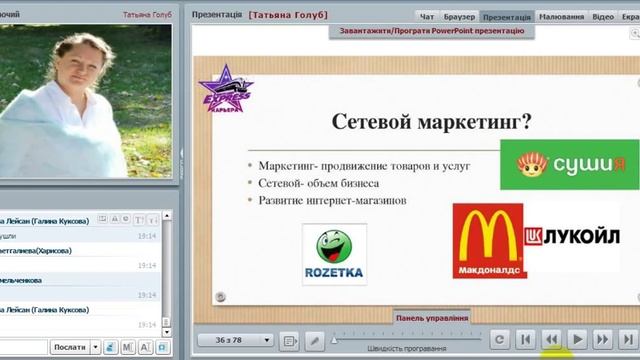Click the Express Карьера star logo
Image resolution: width=640 pixels, height=360 pixels.
tap(226, 89)
